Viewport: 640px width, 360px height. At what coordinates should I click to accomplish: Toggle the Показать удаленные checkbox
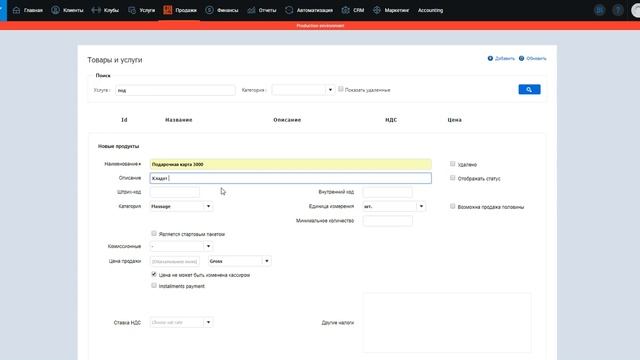(x=341, y=89)
